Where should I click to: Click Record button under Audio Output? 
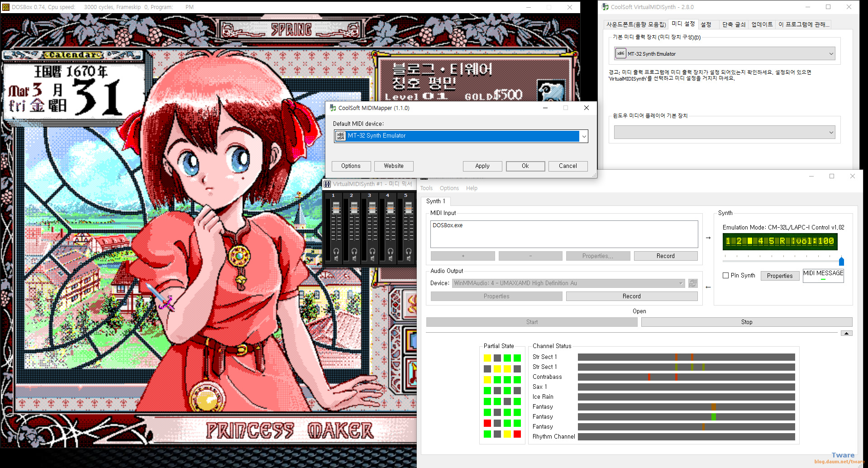click(632, 296)
